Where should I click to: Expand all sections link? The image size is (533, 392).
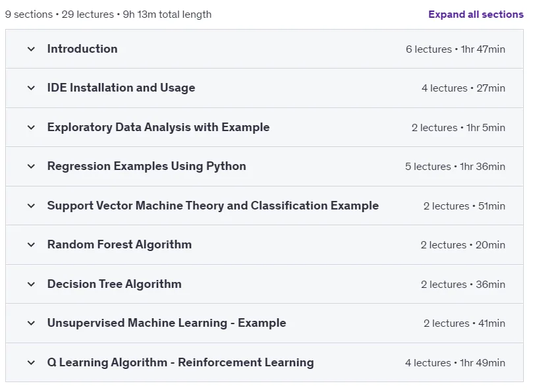[x=476, y=14]
